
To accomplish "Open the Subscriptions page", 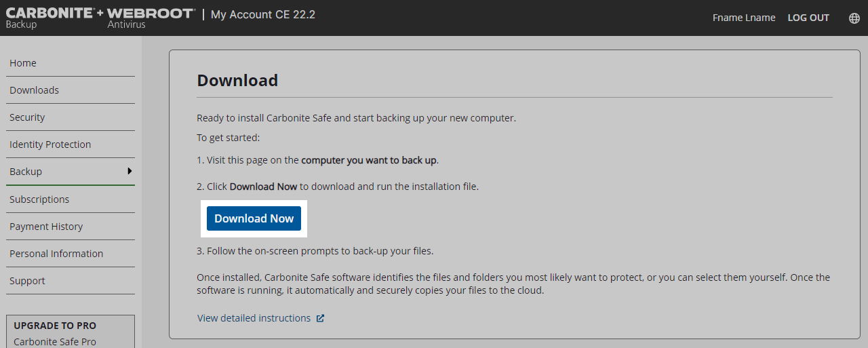I will [x=39, y=199].
